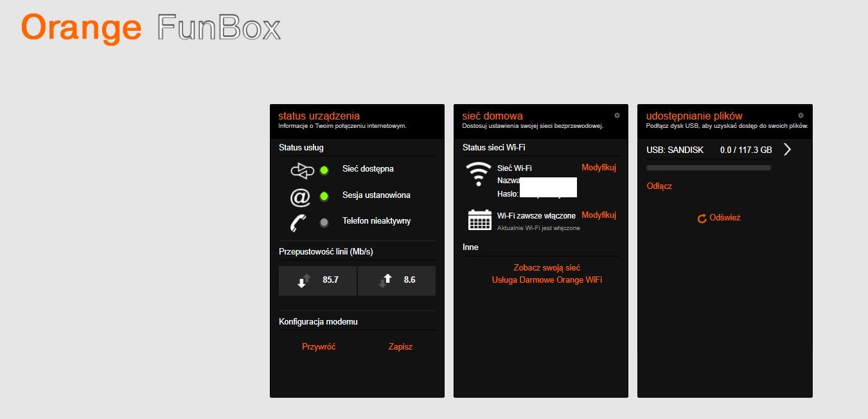Image resolution: width=868 pixels, height=419 pixels.
Task: Click the refresh icon next to Odśwież
Action: [702, 218]
